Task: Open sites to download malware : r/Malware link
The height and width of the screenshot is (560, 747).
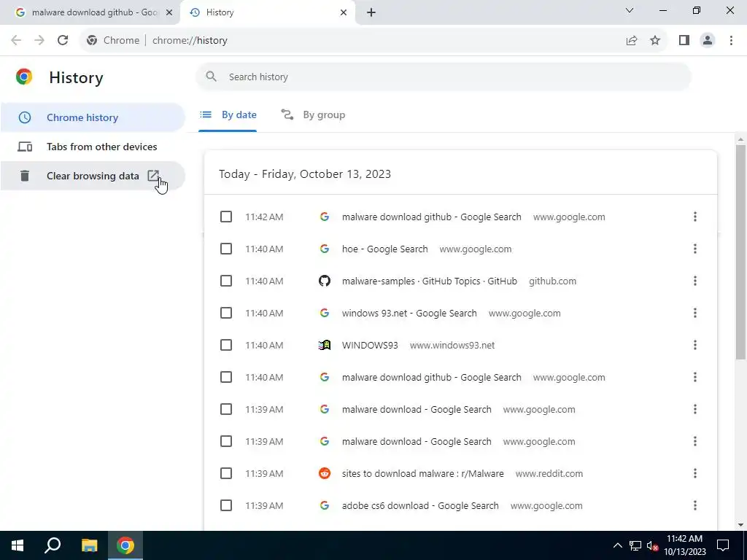Action: [x=422, y=473]
